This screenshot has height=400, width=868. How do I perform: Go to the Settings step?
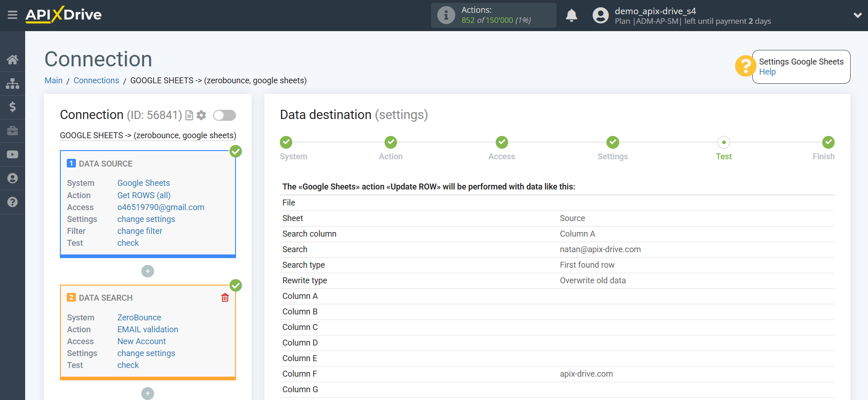612,143
